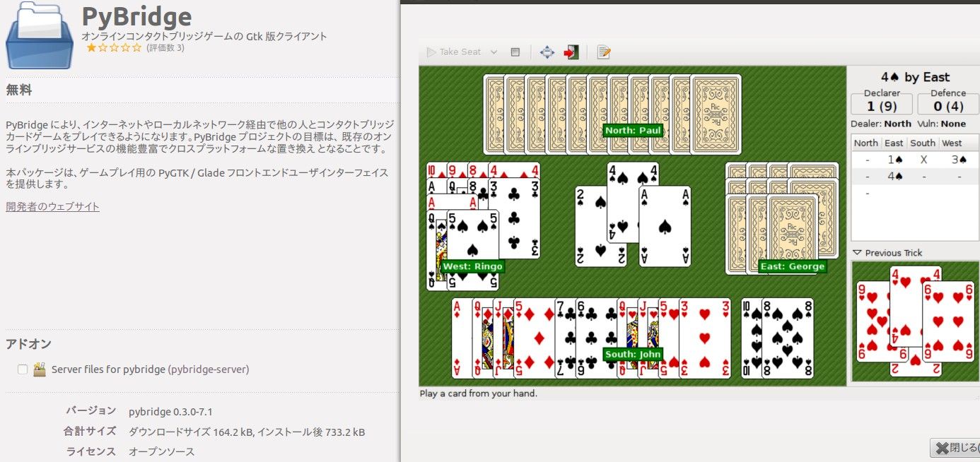Click the close (閉じる) button

pos(956,448)
